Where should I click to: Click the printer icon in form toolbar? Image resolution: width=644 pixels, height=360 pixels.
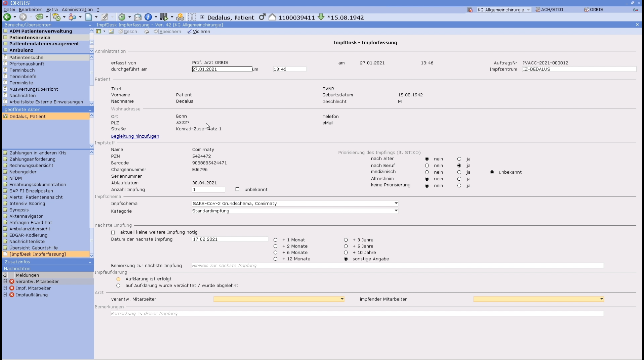click(x=147, y=32)
